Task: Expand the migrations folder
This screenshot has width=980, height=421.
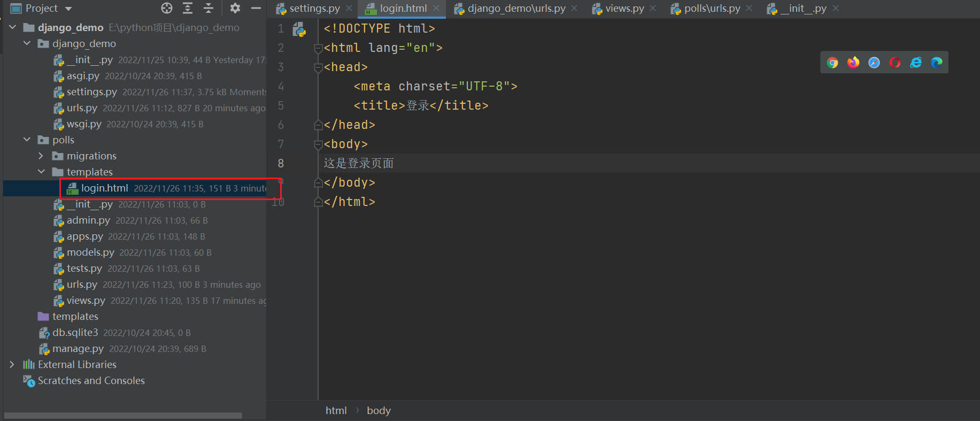Action: 41,156
